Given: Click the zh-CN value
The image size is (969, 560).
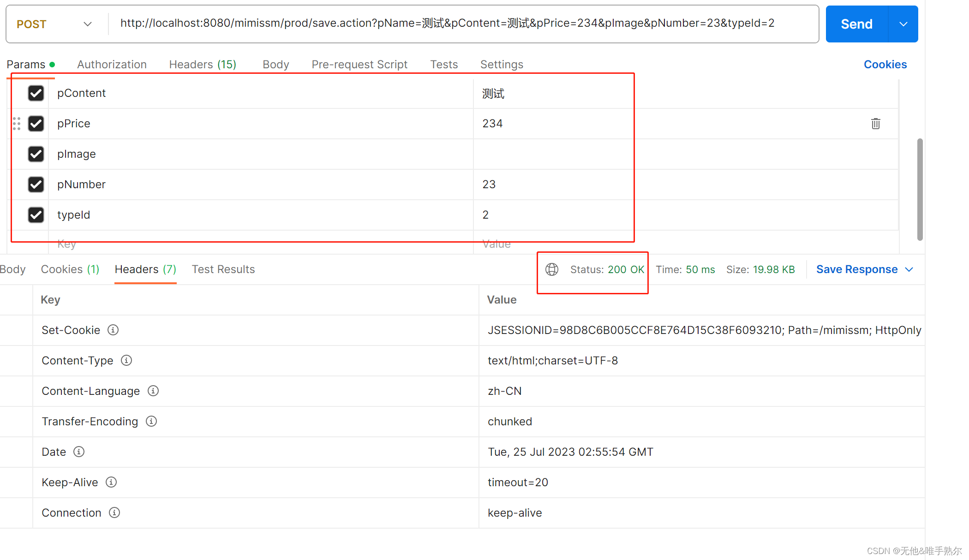Looking at the screenshot, I should 505,391.
